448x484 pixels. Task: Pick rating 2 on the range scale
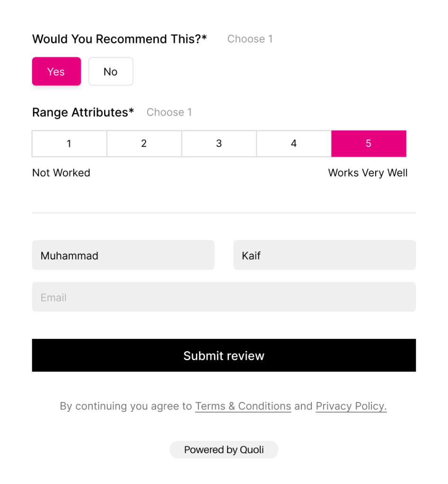coord(144,143)
